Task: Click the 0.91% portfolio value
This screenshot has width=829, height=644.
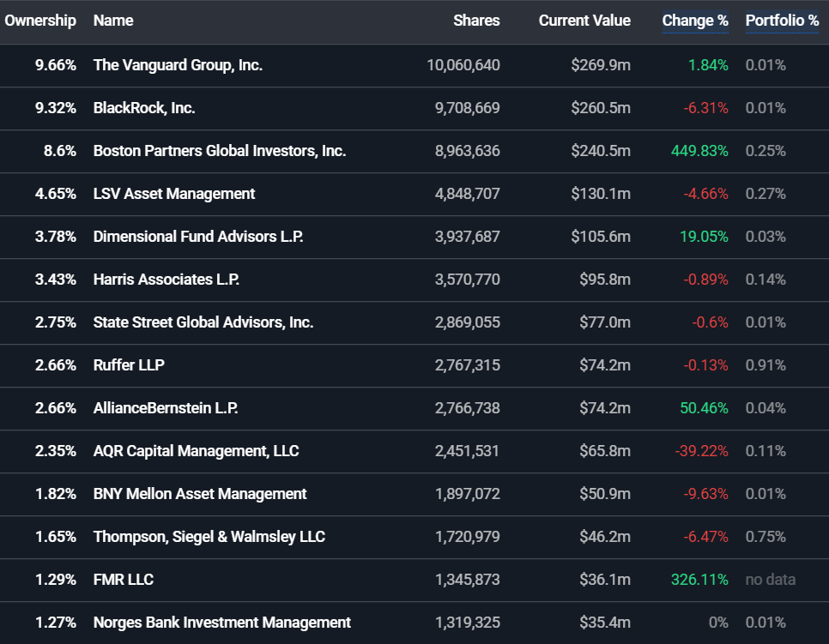Action: click(x=765, y=365)
